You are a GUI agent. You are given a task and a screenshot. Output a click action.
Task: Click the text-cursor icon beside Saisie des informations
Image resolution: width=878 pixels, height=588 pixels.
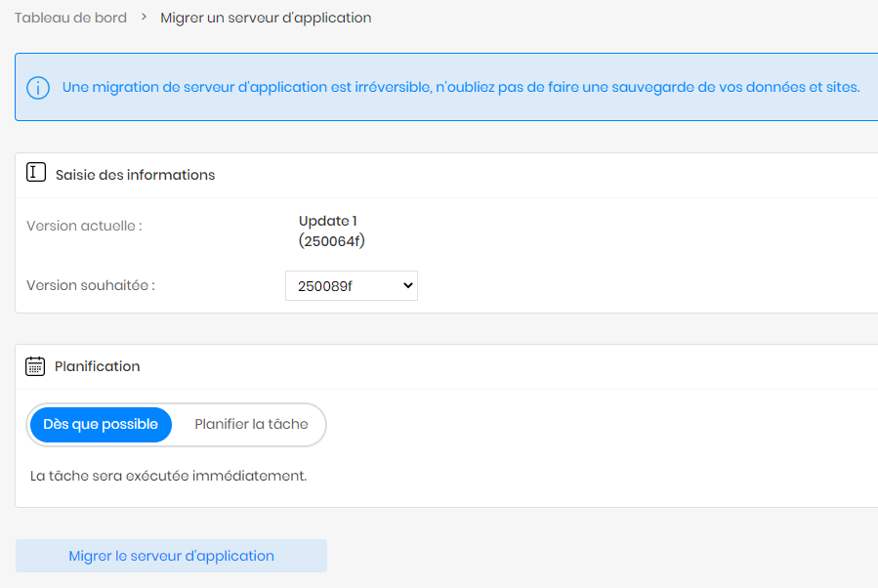[x=36, y=173]
